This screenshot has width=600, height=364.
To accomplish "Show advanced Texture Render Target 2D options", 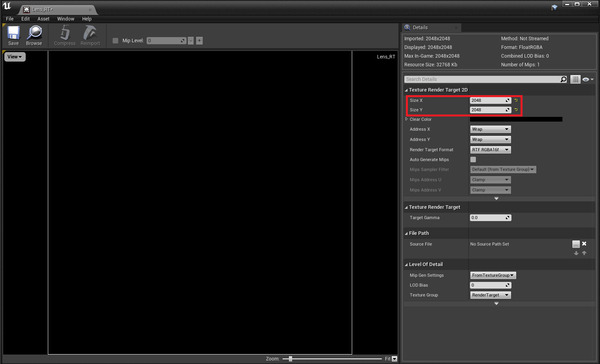I will coord(496,199).
